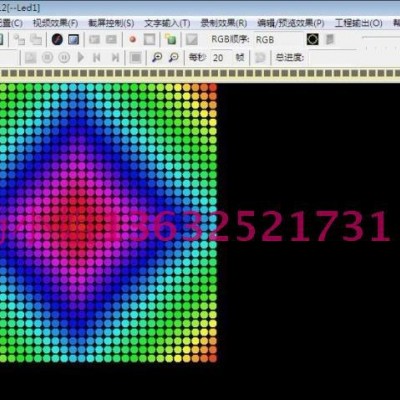
Task: Click the play triangle button
Action: point(81,57)
